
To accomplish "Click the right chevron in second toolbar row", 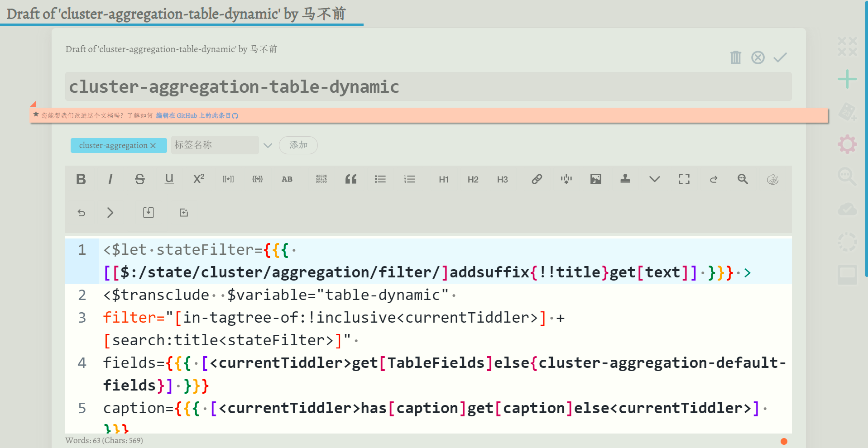I will (x=110, y=213).
